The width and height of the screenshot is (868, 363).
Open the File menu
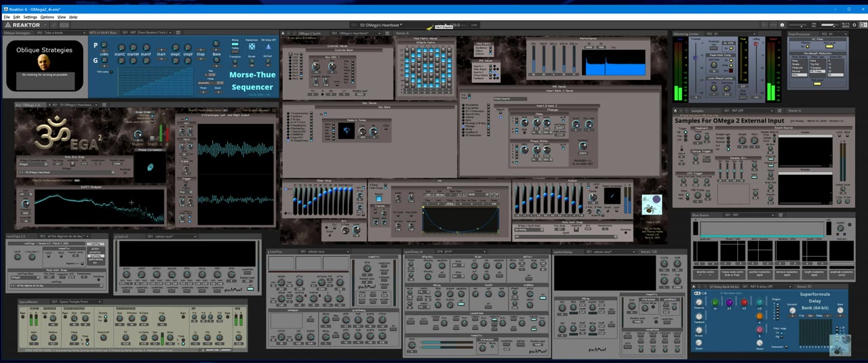tap(7, 17)
